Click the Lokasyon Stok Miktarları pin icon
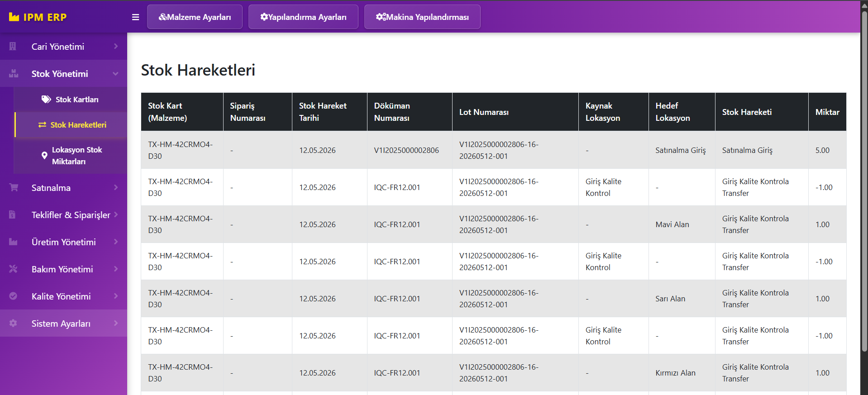The width and height of the screenshot is (868, 395). pyautogui.click(x=44, y=156)
